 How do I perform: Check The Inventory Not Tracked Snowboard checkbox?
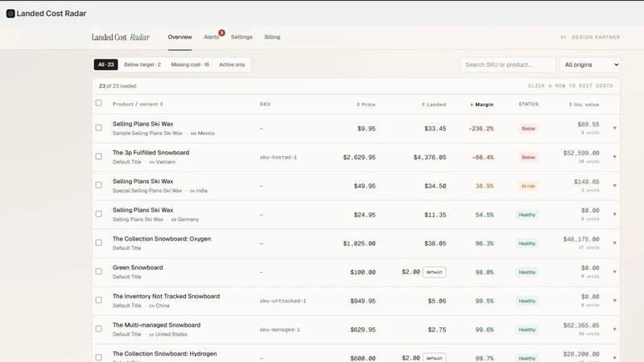click(x=98, y=300)
